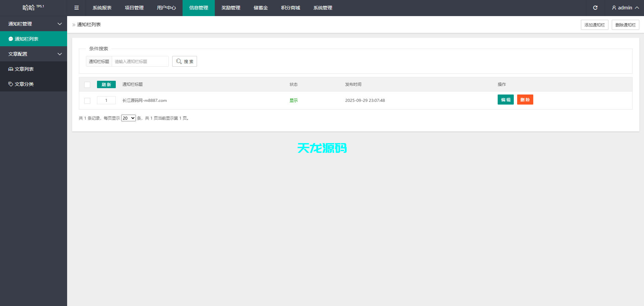Click the refresh icon in top bar
Screen dimensions: 644x306
[595, 7]
